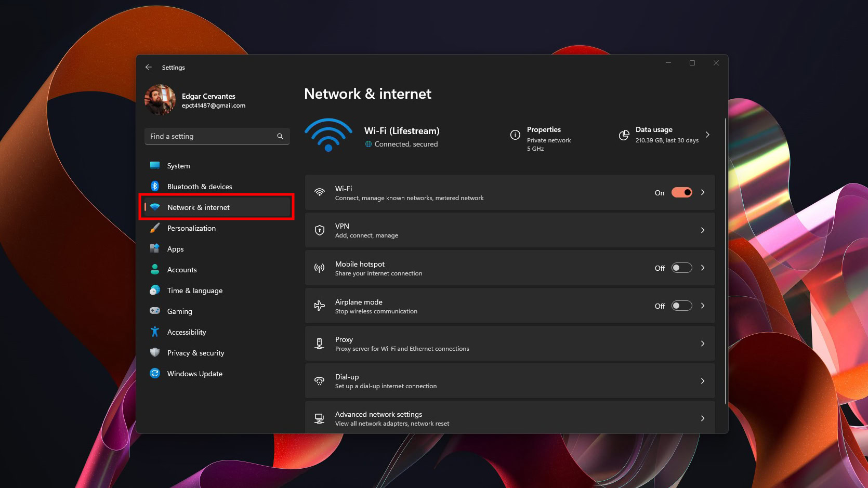Turn off the Wi-Fi toggle
This screenshot has width=868, height=488.
(x=682, y=192)
